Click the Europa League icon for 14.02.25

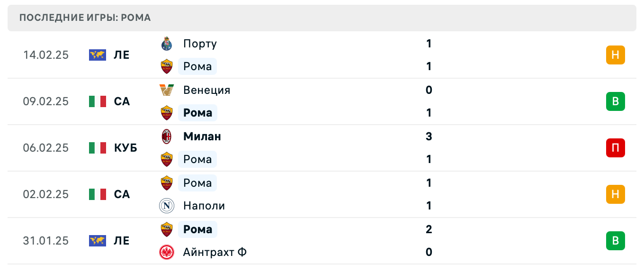[x=98, y=55]
